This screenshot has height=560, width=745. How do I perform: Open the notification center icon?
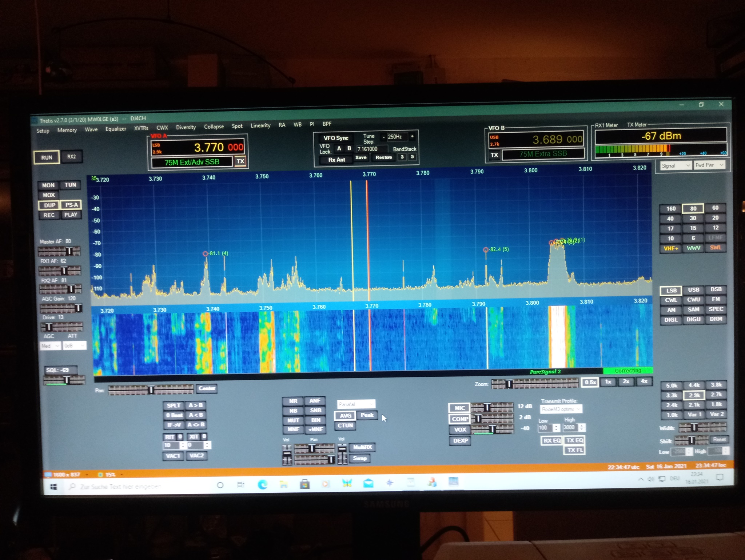(719, 477)
